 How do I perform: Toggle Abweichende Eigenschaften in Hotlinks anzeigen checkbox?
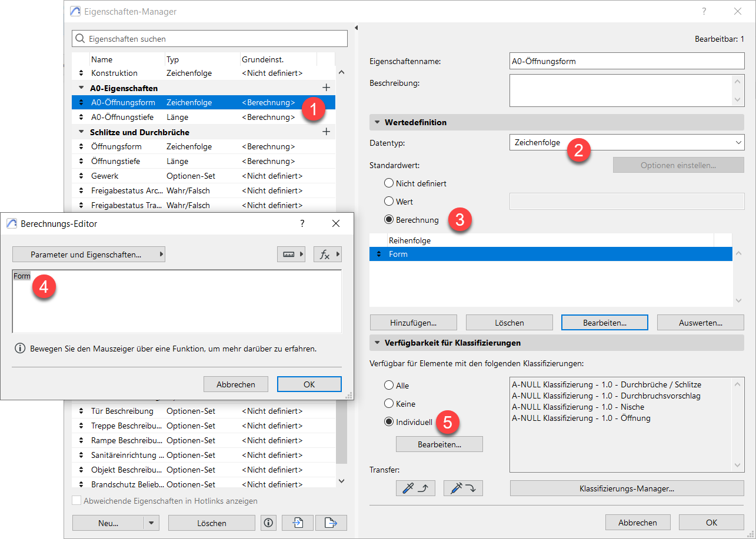click(76, 501)
